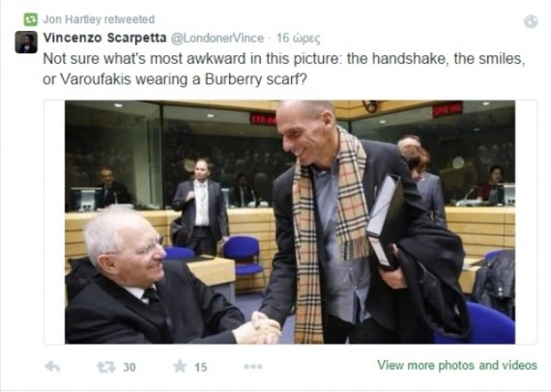Viewport: 551px width, 392px height.
Task: Open the more options ellipsis menu
Action: pyautogui.click(x=253, y=367)
